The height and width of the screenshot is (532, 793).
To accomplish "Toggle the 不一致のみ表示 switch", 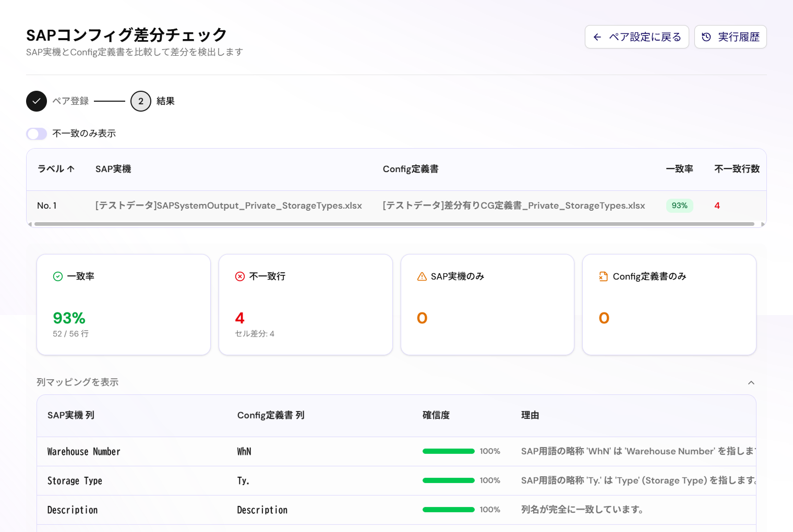I will pos(37,134).
